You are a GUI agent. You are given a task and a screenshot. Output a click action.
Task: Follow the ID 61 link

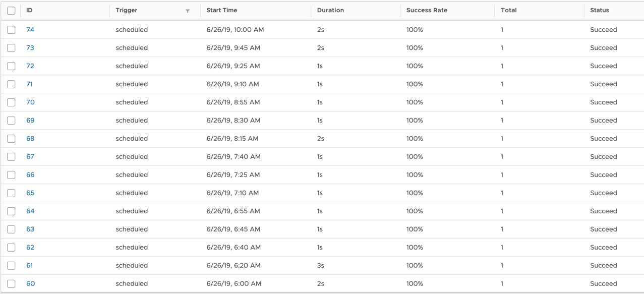coord(30,266)
